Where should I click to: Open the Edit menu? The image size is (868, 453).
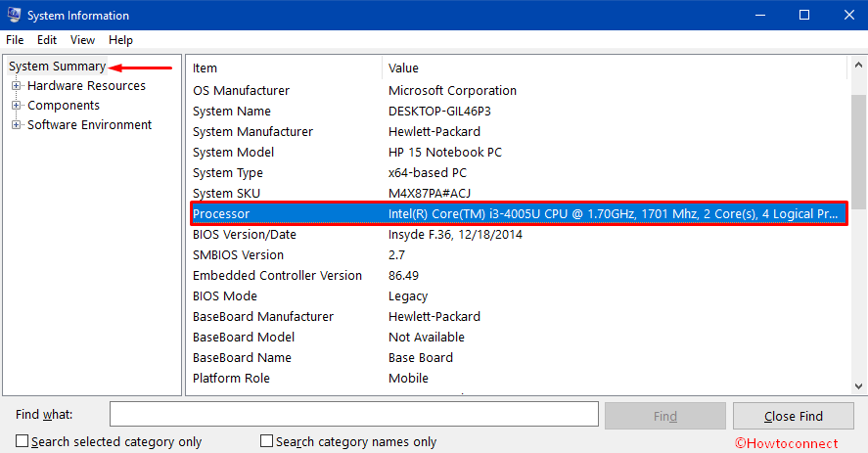47,40
